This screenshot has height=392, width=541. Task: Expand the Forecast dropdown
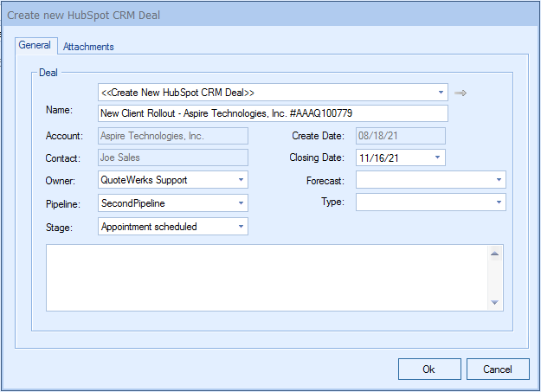499,181
